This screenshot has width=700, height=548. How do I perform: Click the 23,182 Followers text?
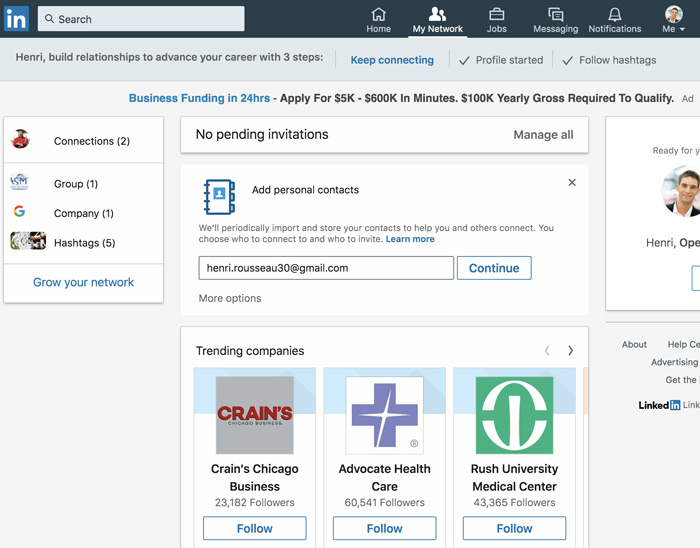pyautogui.click(x=255, y=502)
